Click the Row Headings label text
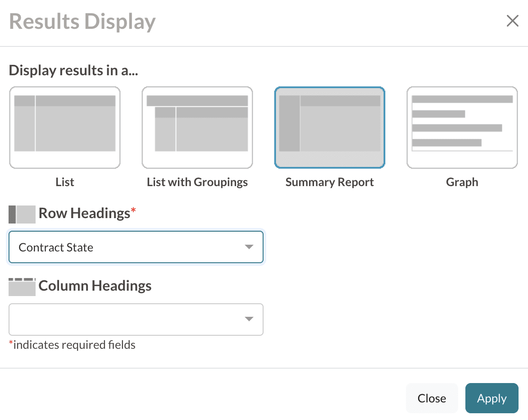This screenshot has height=420, width=528. 84,213
